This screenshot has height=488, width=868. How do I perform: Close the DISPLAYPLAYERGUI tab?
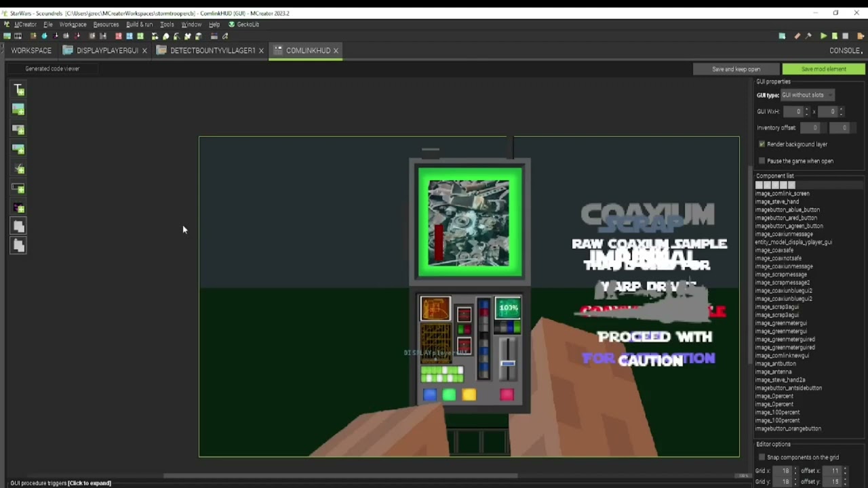[x=144, y=51]
